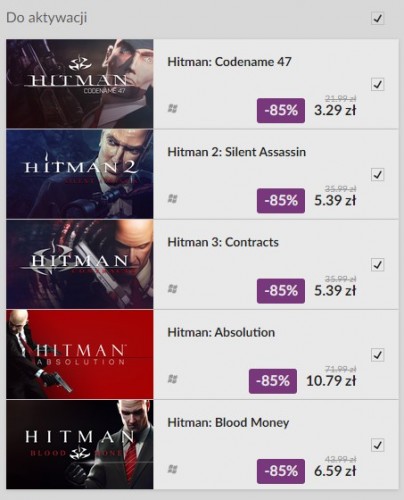Deselect Hitman 3: Contracts checkbox
The image size is (404, 500).
[377, 265]
